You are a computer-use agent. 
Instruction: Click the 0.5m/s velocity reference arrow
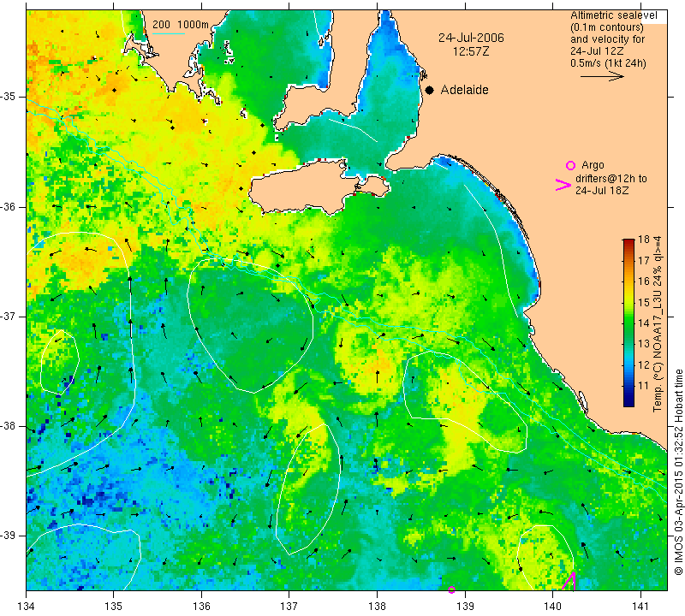click(602, 76)
